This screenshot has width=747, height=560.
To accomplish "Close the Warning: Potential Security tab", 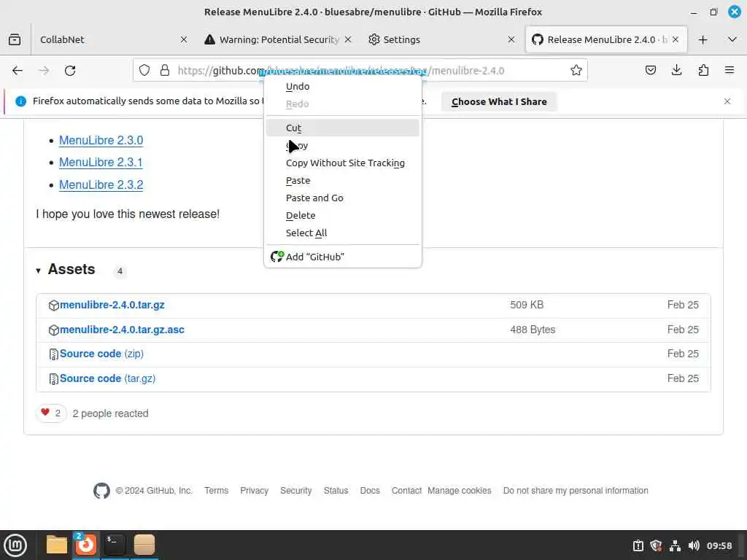I will pyautogui.click(x=348, y=39).
